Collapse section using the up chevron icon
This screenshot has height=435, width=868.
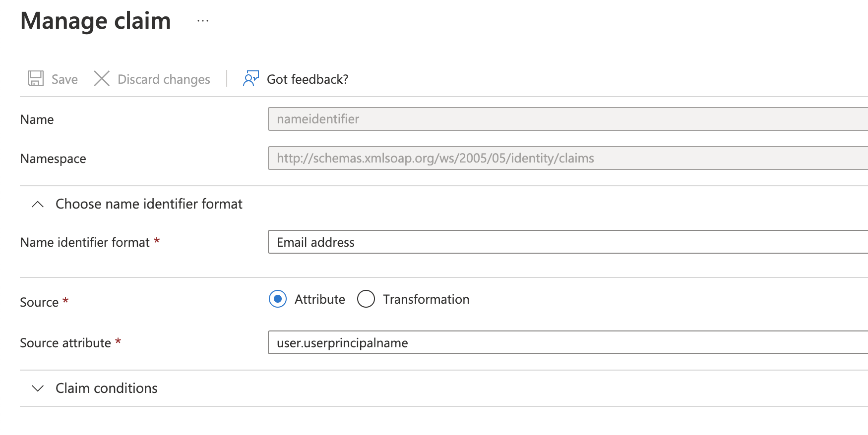tap(38, 204)
